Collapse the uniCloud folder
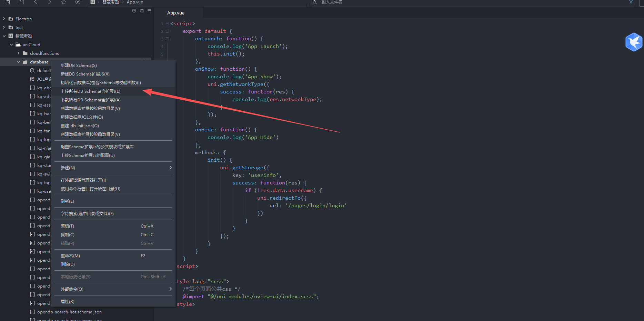Screen dimensions: 644x321 (11, 45)
